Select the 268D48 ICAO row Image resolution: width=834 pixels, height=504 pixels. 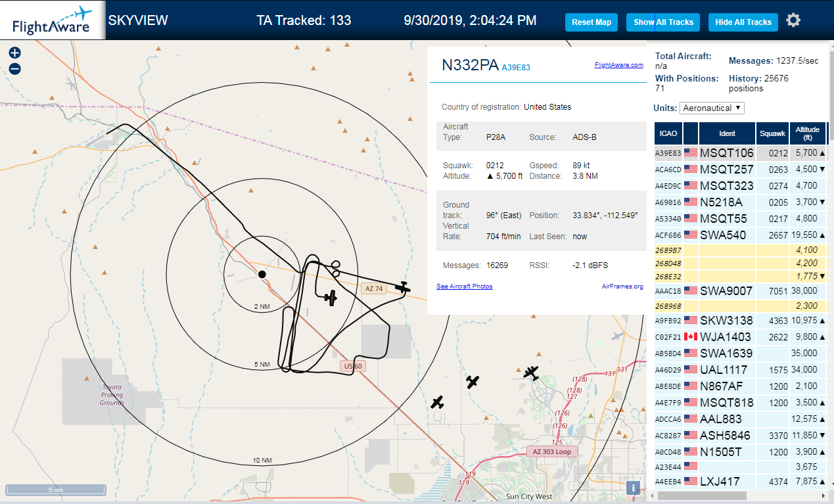pyautogui.click(x=740, y=263)
